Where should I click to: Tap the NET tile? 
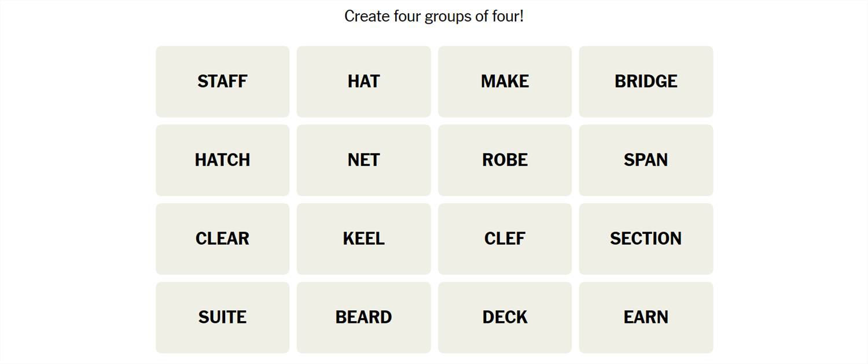[x=363, y=160]
